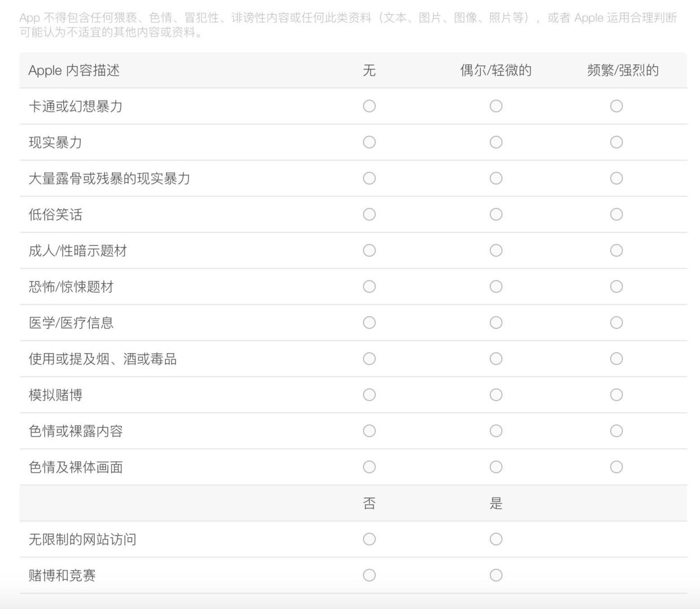Image resolution: width=700 pixels, height=609 pixels.
Task: Select 无 for 色情及裸体画面
Action: coord(369,467)
